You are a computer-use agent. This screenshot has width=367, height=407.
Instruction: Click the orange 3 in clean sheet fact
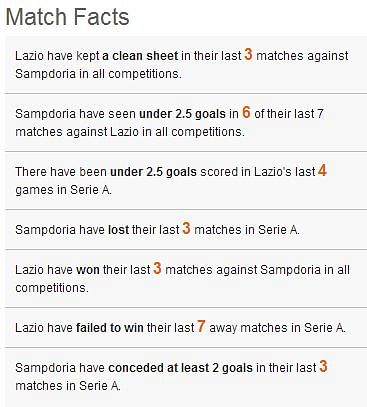(x=248, y=54)
